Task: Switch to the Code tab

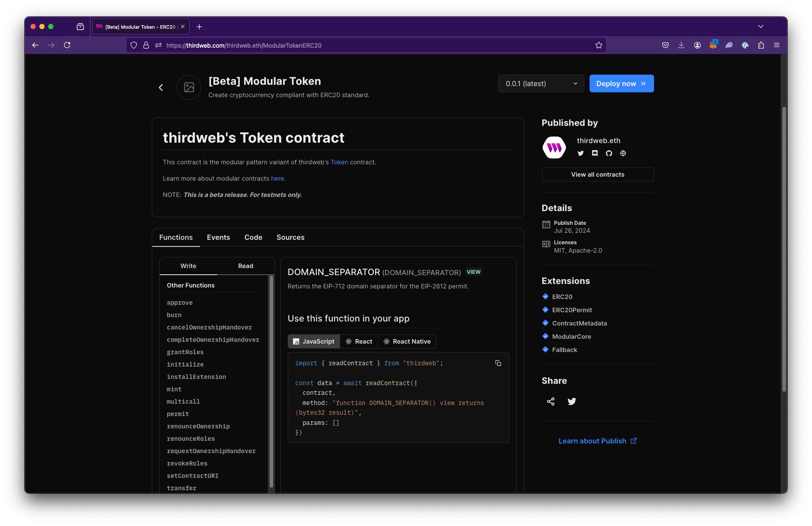Action: point(253,237)
